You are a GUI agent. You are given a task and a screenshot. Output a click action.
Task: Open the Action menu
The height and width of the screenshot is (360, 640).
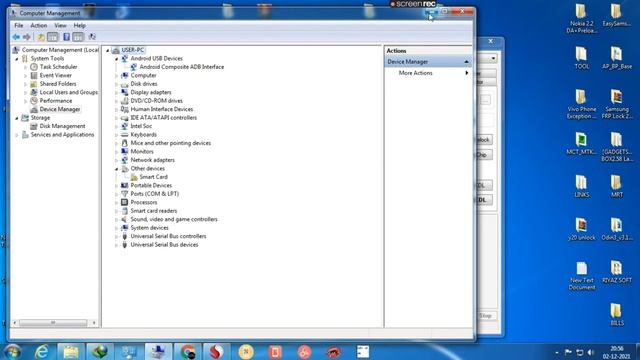pyautogui.click(x=38, y=25)
